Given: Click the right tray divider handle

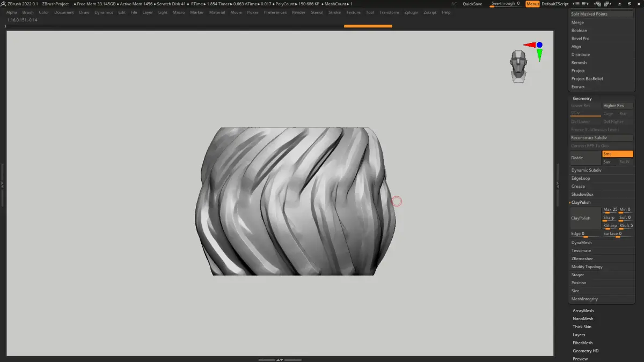Looking at the screenshot, I should [x=558, y=184].
